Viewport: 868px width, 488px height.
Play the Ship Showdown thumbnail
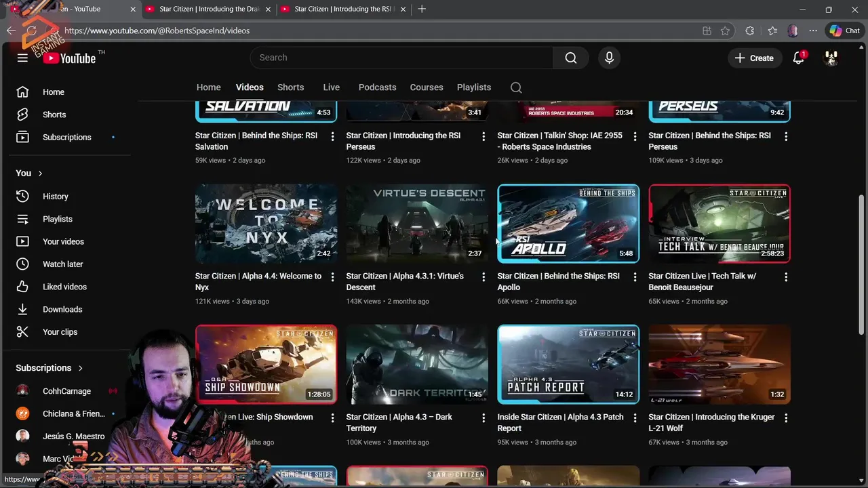[266, 365]
